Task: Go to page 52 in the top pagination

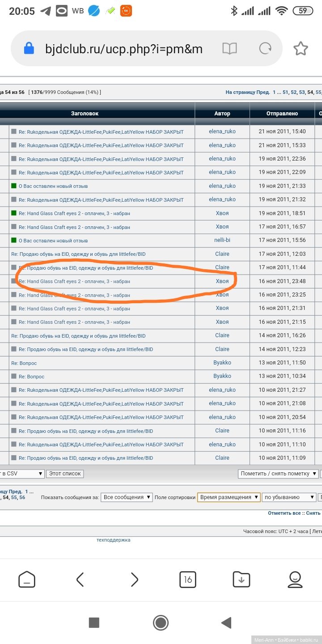Action: pos(294,92)
